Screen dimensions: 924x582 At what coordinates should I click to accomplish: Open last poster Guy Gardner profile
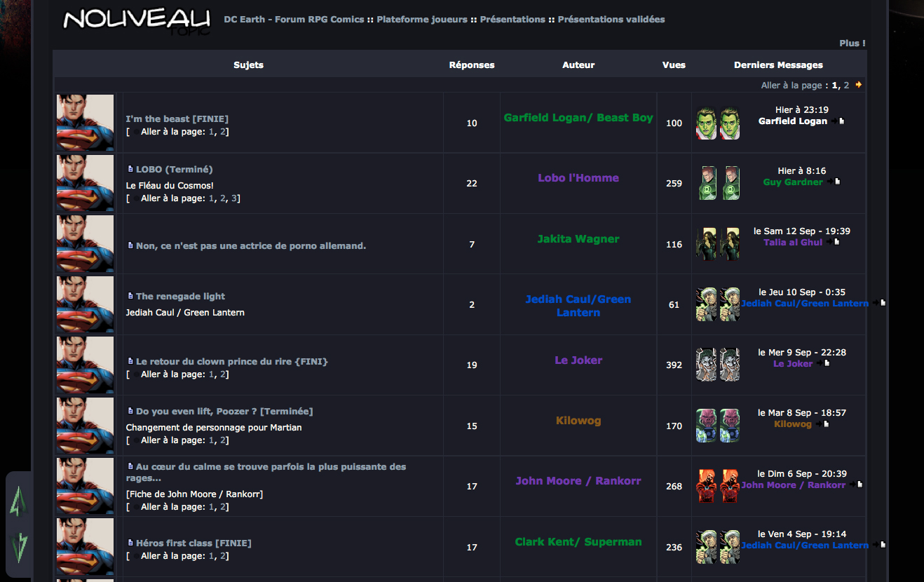click(793, 182)
